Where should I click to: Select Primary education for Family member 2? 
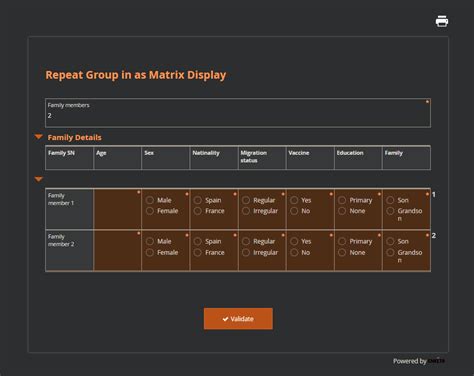coord(342,241)
